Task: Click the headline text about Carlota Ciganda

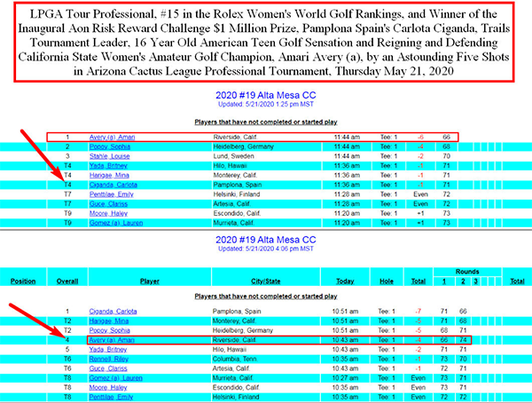Action: pos(264,42)
